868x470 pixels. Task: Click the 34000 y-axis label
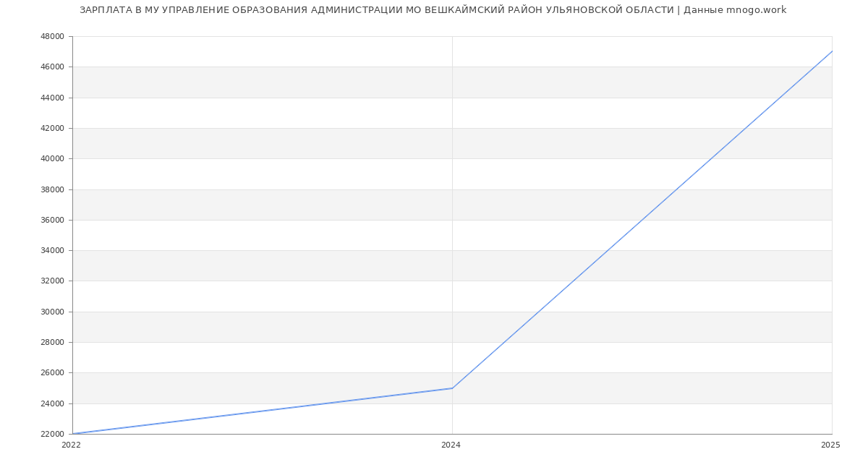[x=53, y=251]
